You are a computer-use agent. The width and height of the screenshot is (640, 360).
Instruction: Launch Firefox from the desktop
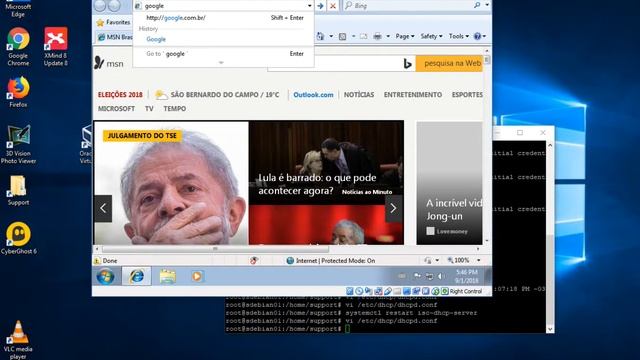[18, 92]
